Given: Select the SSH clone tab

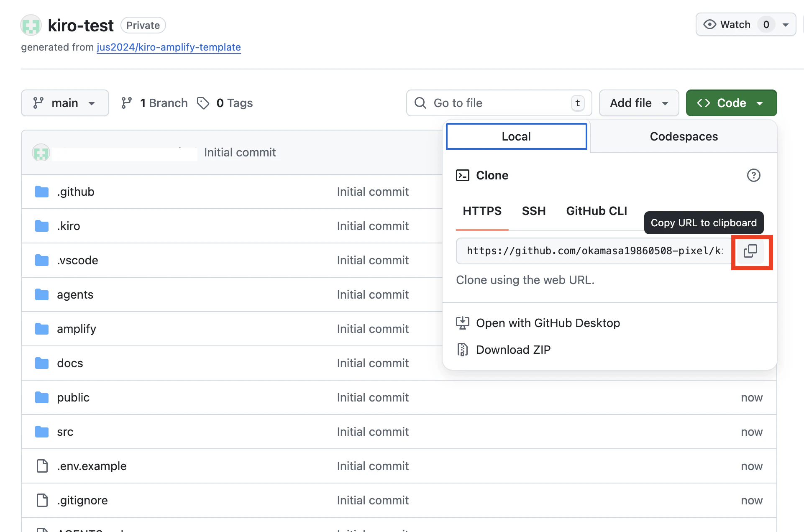Looking at the screenshot, I should click(x=533, y=211).
